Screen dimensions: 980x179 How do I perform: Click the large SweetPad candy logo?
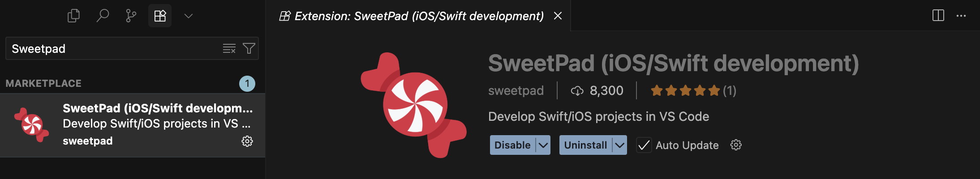pyautogui.click(x=414, y=105)
